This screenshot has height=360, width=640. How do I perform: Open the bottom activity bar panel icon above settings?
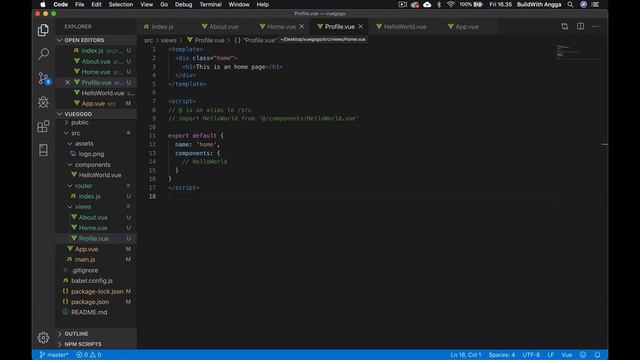(43, 150)
